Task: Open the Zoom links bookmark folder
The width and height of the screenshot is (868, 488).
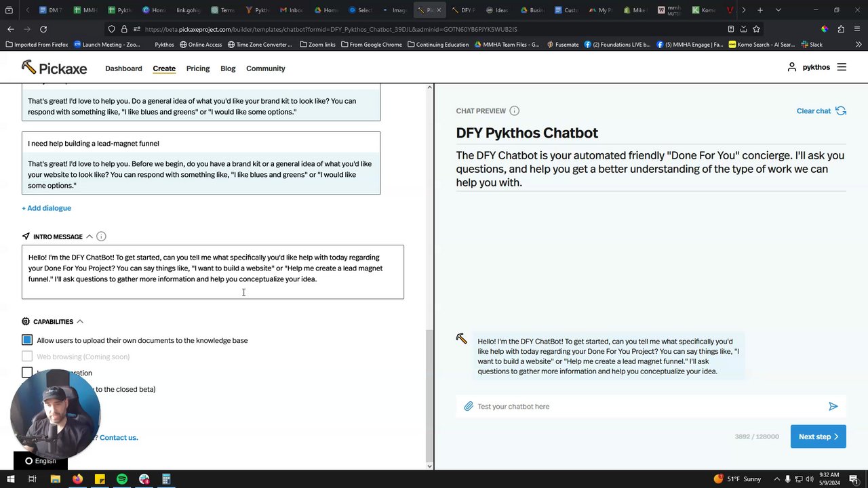Action: [317, 45]
